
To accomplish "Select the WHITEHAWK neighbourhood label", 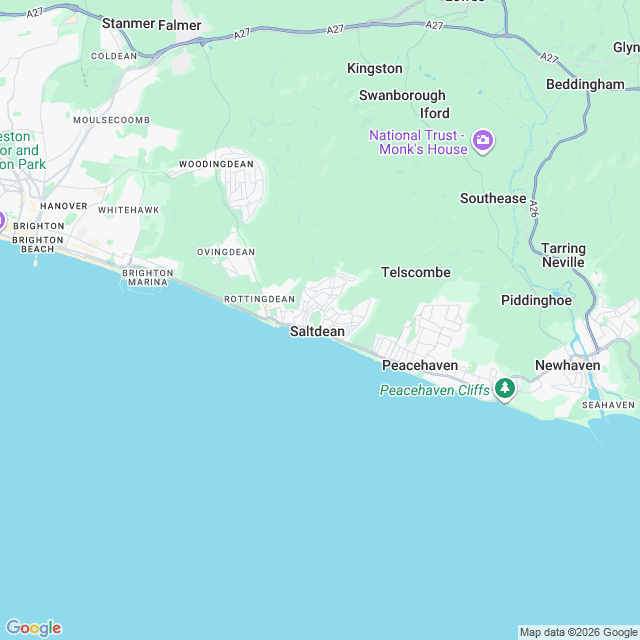I will 129,210.
